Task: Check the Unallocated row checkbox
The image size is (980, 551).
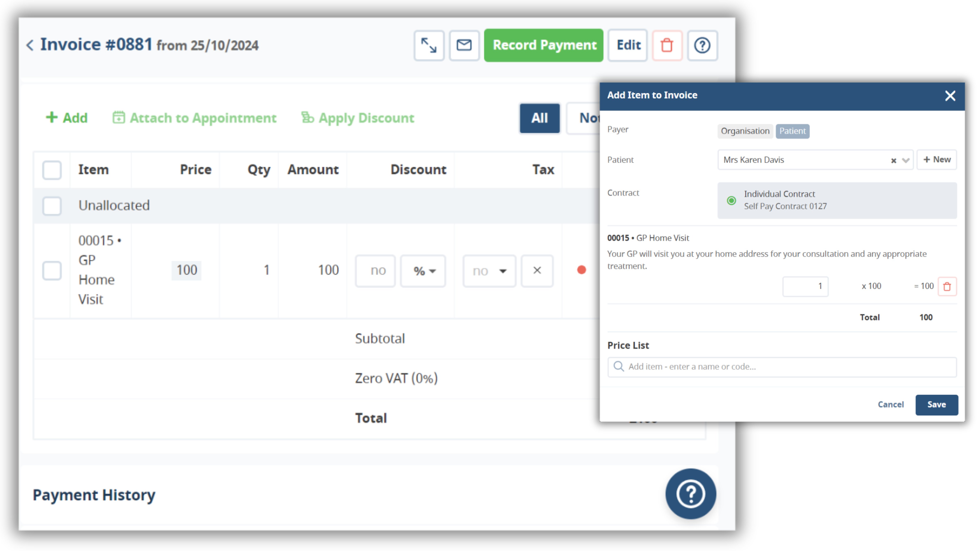Action: pyautogui.click(x=52, y=206)
